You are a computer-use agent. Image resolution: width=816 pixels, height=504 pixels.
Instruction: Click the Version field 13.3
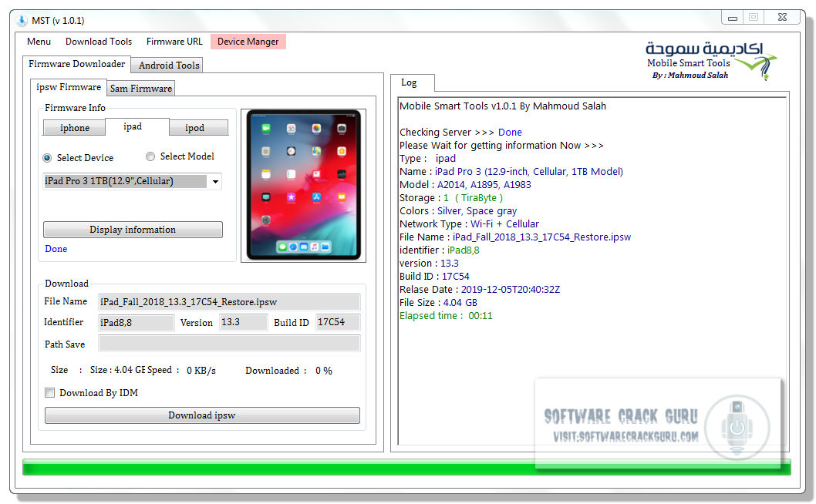[x=243, y=322]
